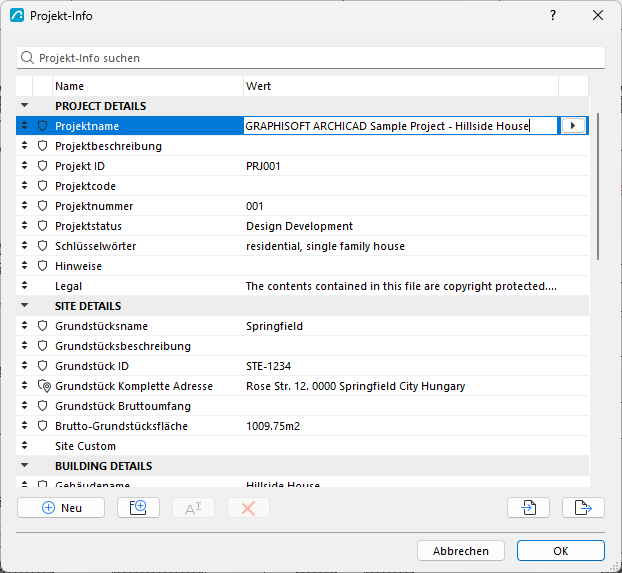Select the Hinweise row
Viewport: 622px width, 573px height.
(x=302, y=265)
